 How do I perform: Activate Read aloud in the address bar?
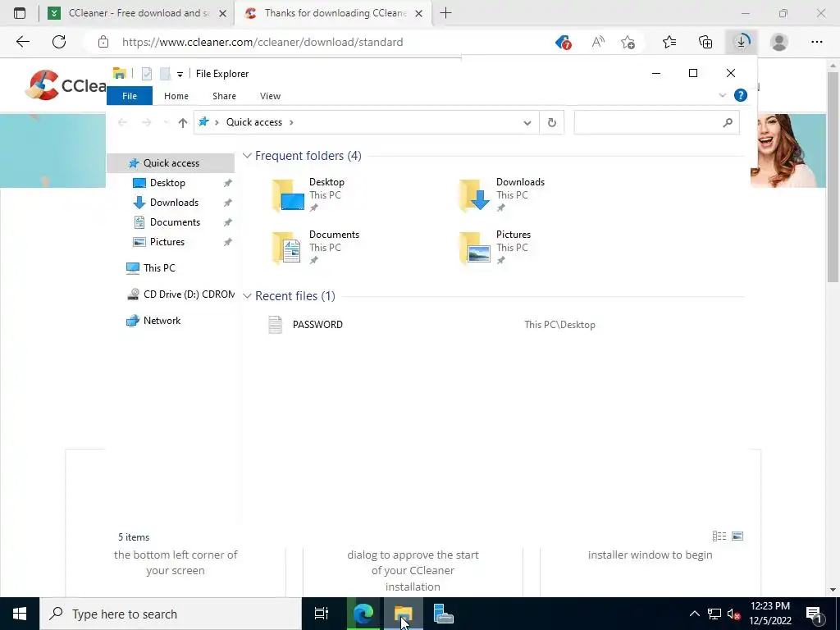point(598,42)
